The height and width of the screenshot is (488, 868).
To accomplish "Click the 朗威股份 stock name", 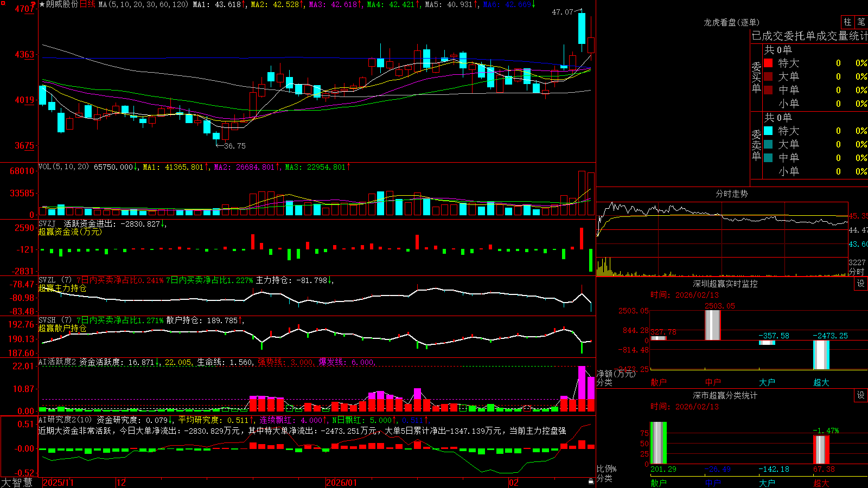I will (62, 4).
